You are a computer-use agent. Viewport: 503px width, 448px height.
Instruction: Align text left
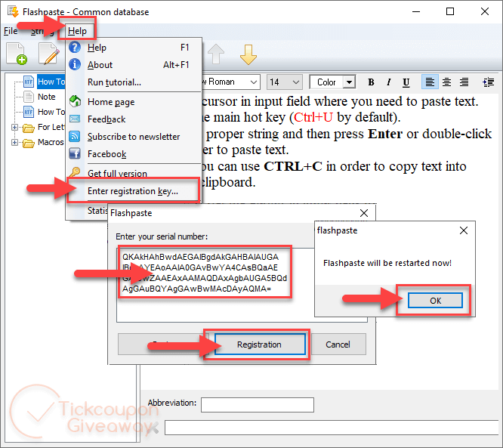coord(430,82)
